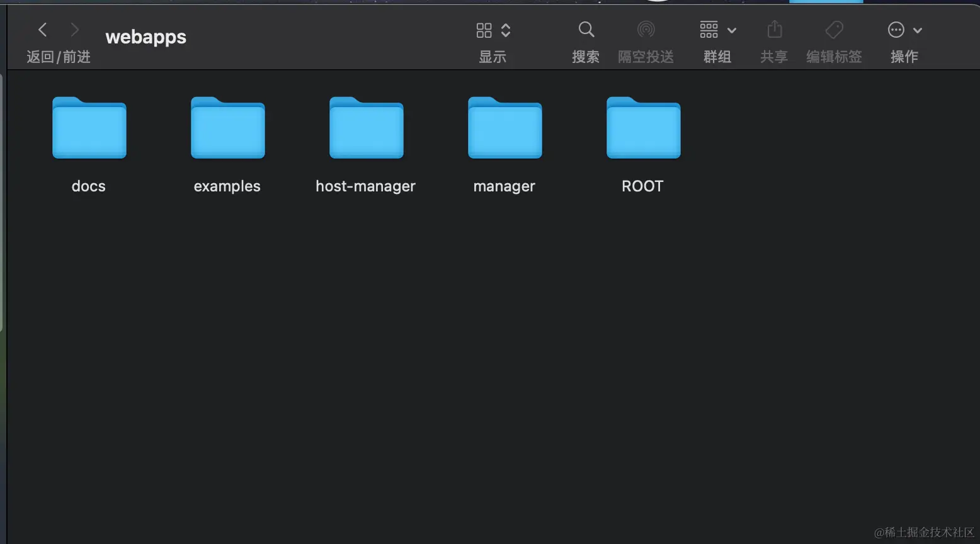Viewport: 980px width, 544px height.
Task: Click the 群组 group label
Action: tap(717, 57)
